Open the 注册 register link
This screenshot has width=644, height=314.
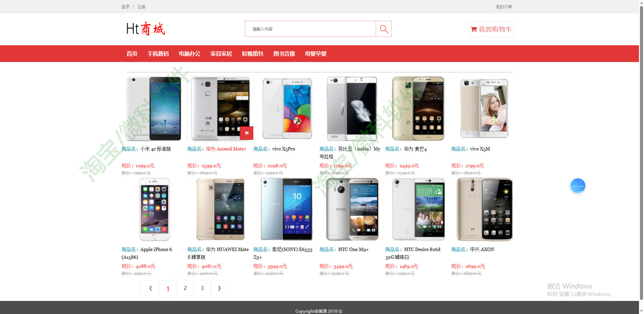[x=141, y=7]
